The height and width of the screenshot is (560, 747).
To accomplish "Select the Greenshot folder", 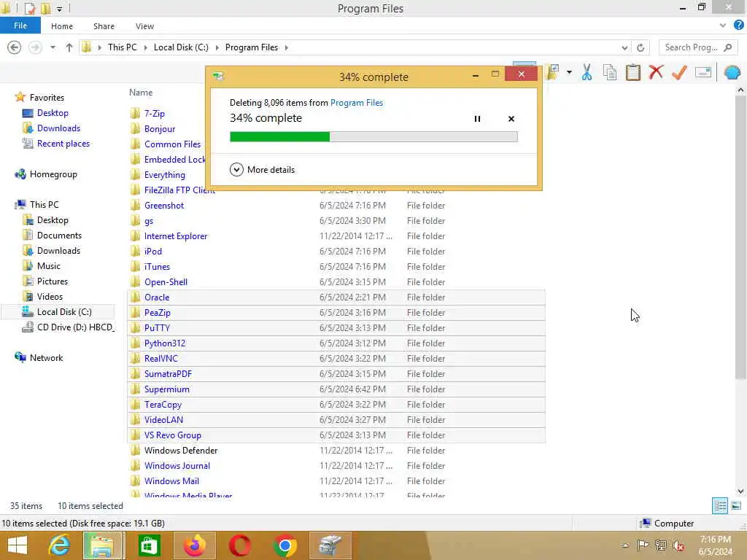I will (164, 205).
